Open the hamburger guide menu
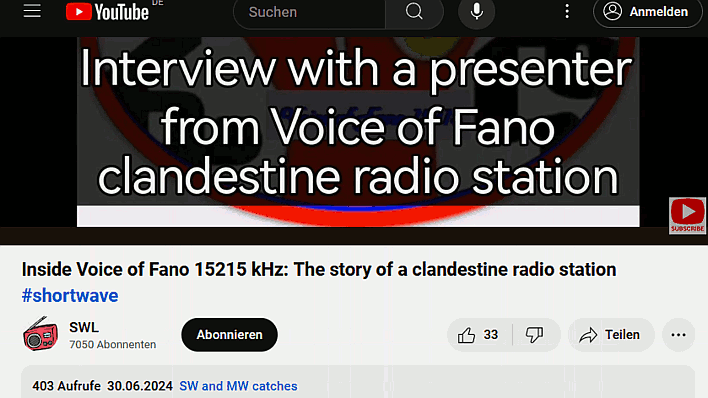 [32, 11]
